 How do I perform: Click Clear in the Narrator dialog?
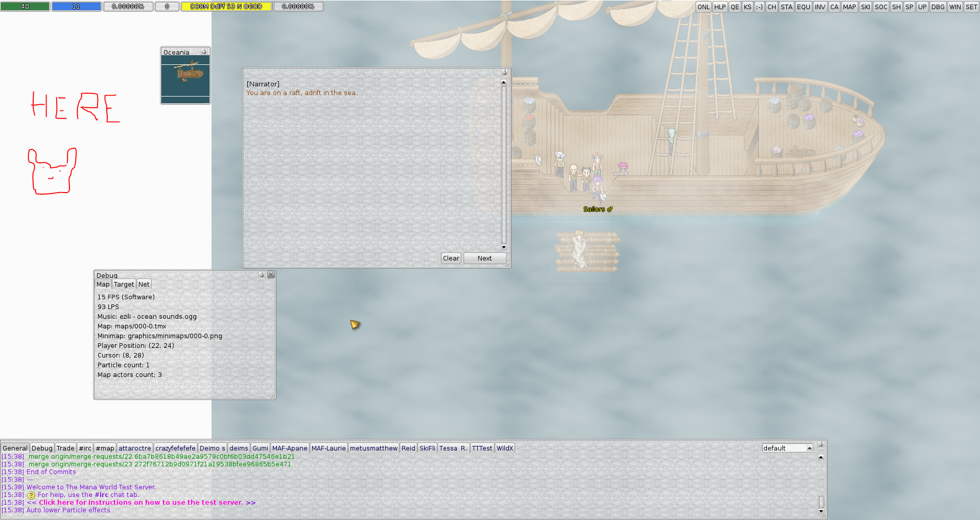[x=451, y=258]
